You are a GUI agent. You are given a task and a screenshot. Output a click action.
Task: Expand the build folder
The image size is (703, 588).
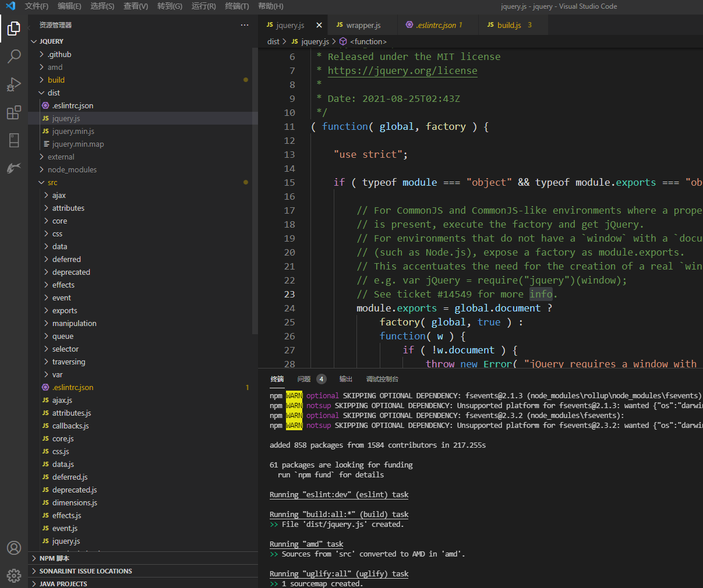[143, 80]
